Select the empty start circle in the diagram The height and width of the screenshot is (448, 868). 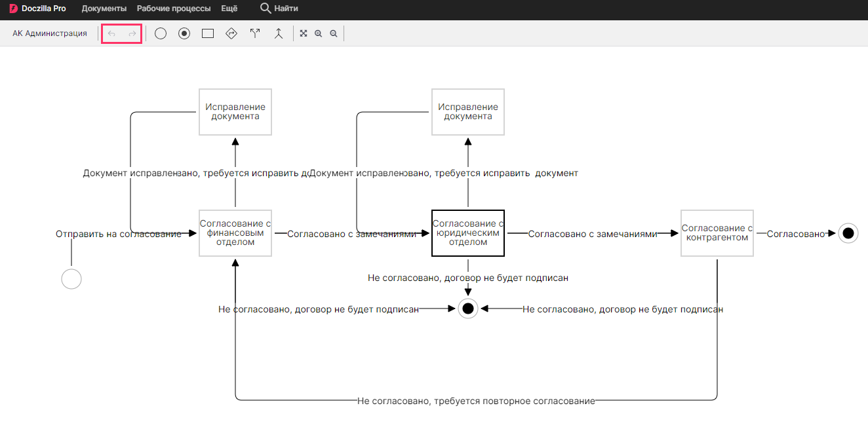[x=71, y=279]
